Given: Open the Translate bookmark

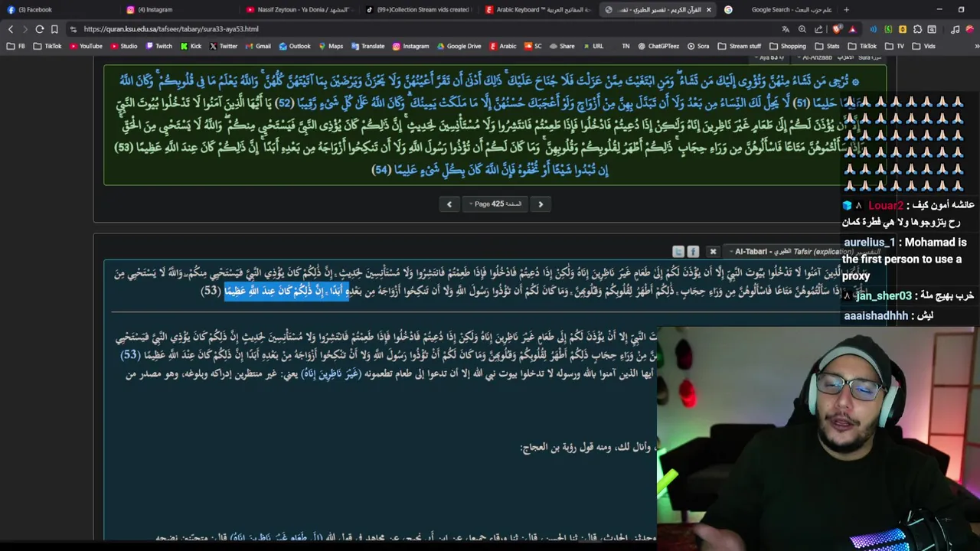Looking at the screenshot, I should tap(367, 46).
